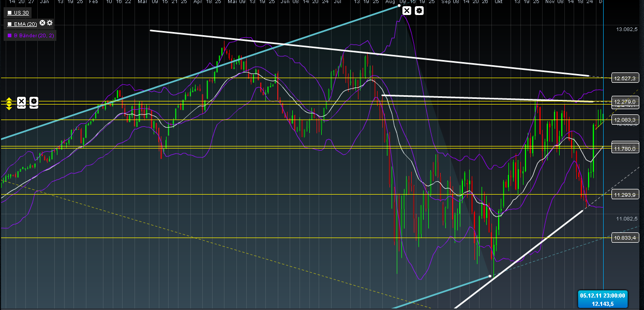Click the white anchor dot on the cyan trendline
The width and height of the screenshot is (644, 310).
click(x=490, y=277)
